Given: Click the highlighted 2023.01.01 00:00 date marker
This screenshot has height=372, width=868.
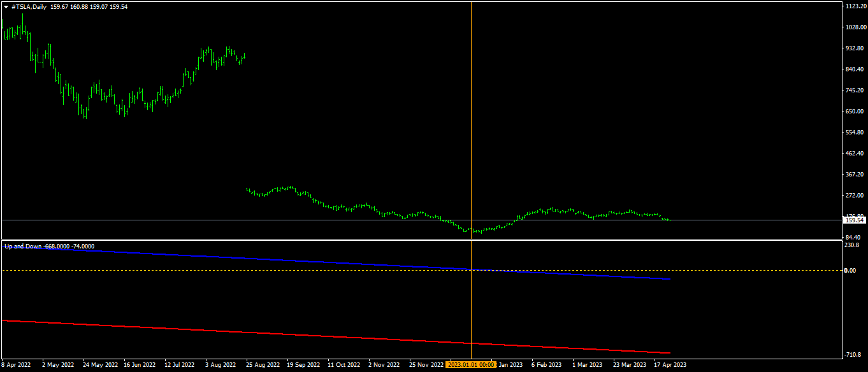Looking at the screenshot, I should tap(471, 365).
